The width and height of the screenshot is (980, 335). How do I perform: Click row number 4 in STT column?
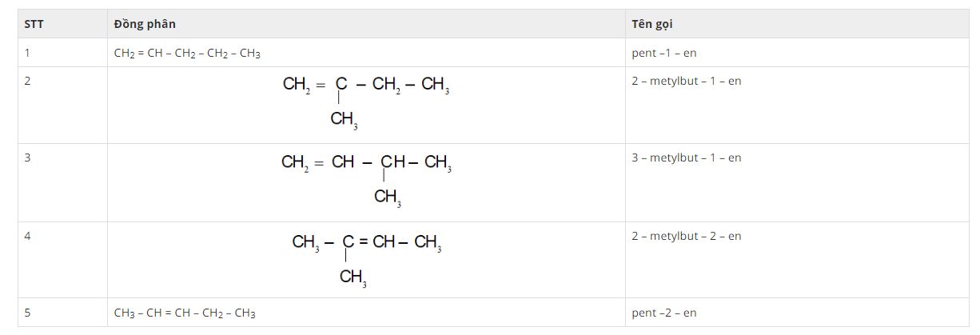tap(27, 236)
